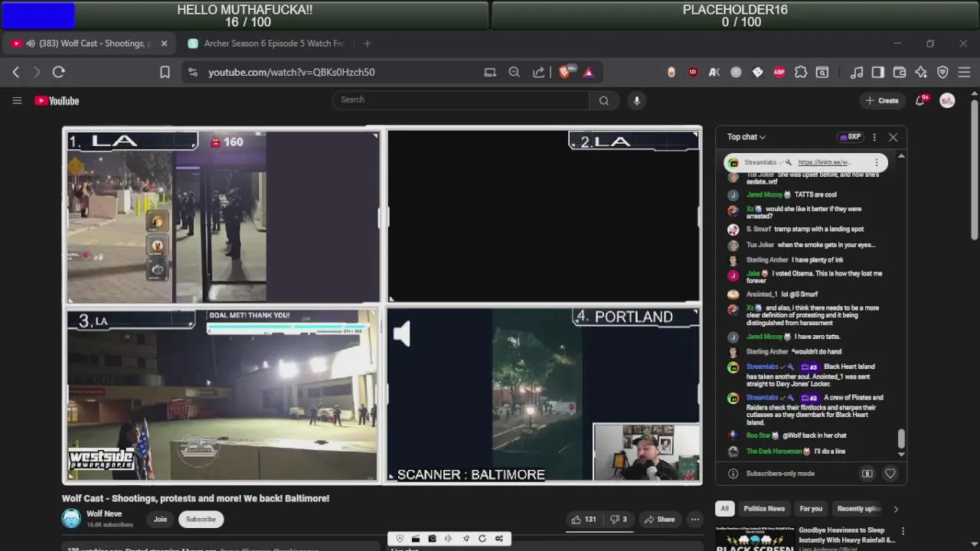Image resolution: width=980 pixels, height=551 pixels.
Task: Subscribe to Wolf Neve channel
Action: [x=201, y=519]
